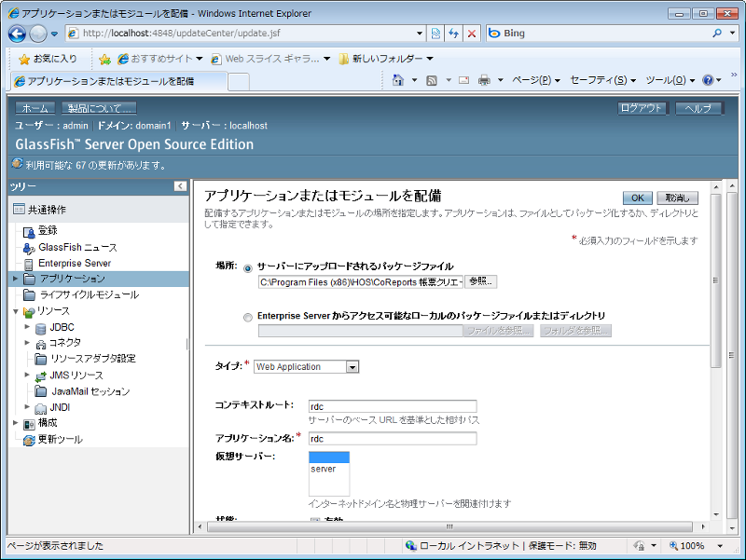
Task: Go back using the browser Back arrow
Action: [x=17, y=34]
